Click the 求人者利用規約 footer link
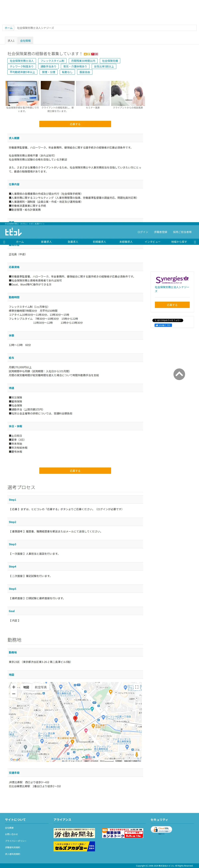This screenshot has width=199, height=868. (x=12, y=854)
